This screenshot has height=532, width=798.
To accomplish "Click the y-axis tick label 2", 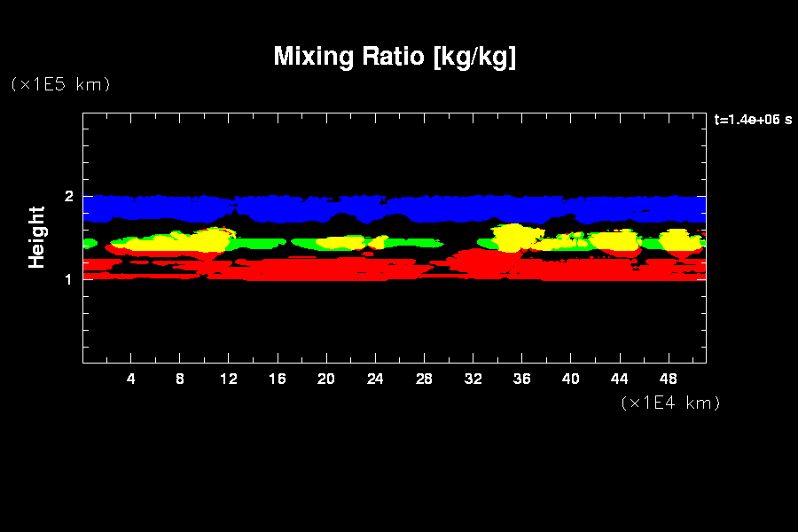I will 68,196.
